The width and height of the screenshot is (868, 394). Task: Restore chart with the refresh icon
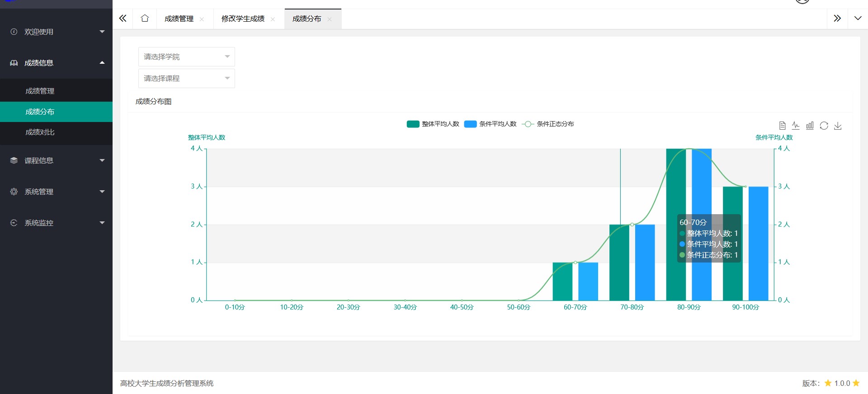tap(824, 126)
